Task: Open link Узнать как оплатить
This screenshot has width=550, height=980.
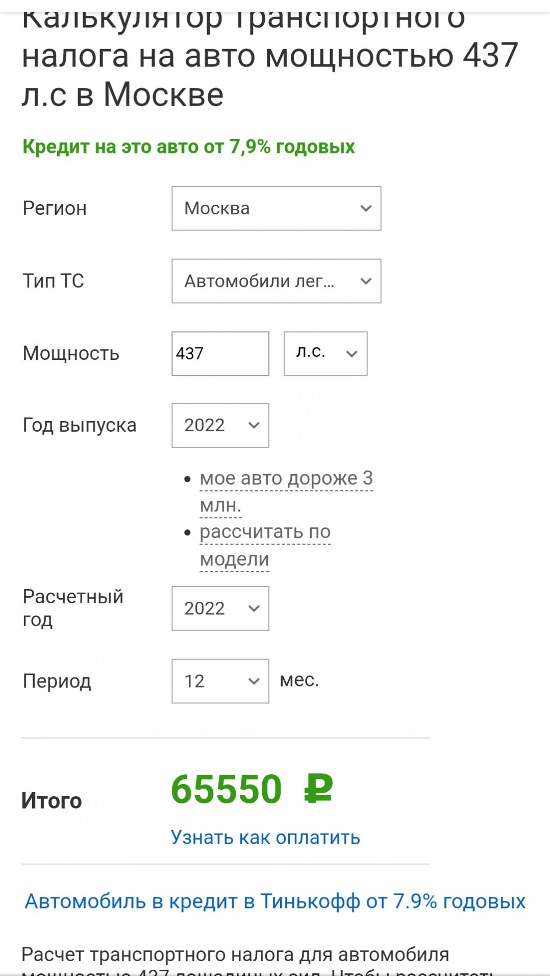Action: (x=265, y=837)
